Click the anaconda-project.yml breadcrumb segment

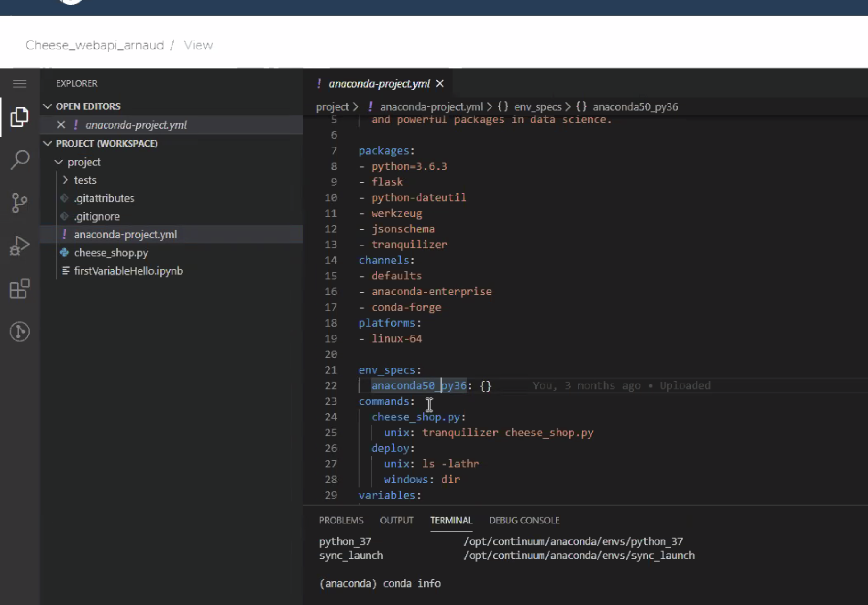tap(431, 107)
